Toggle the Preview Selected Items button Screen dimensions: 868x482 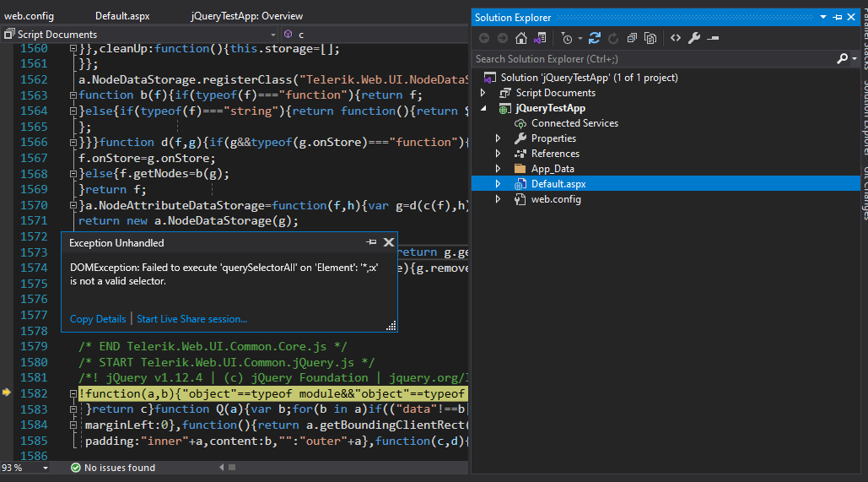[713, 38]
